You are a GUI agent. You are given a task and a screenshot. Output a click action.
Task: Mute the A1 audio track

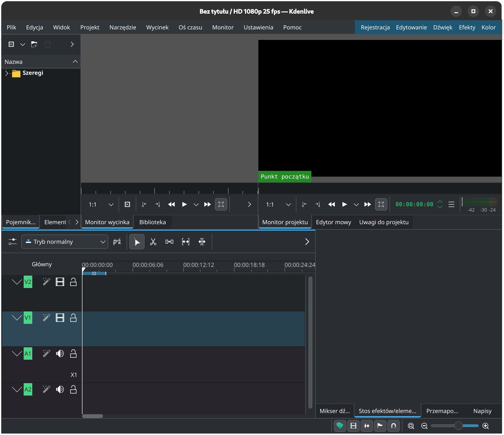tap(60, 353)
